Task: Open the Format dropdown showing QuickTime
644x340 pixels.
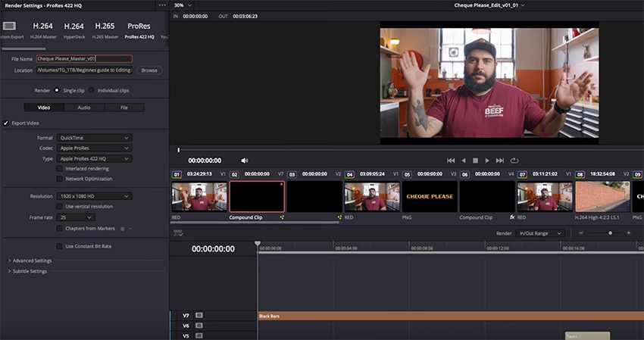Action: tap(94, 138)
